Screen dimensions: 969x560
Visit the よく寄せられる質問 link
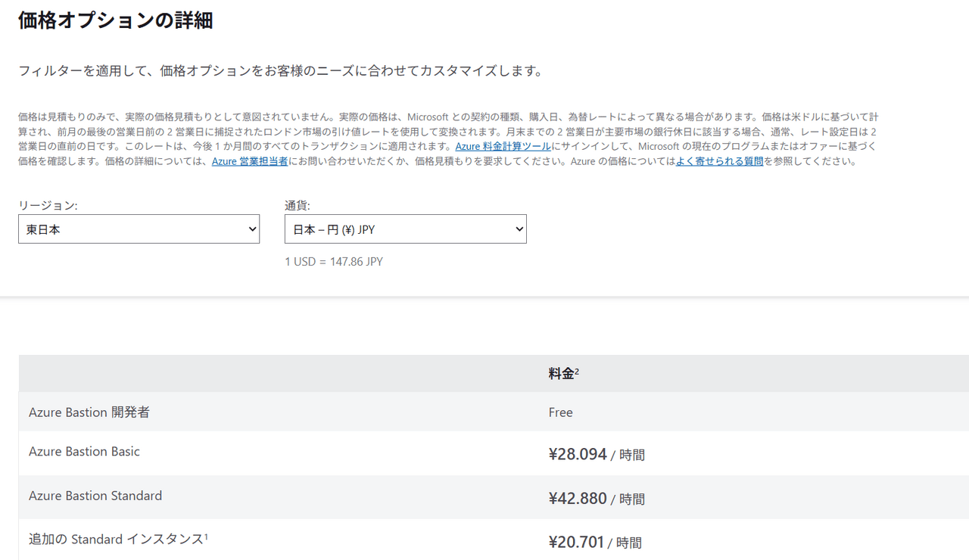719,161
